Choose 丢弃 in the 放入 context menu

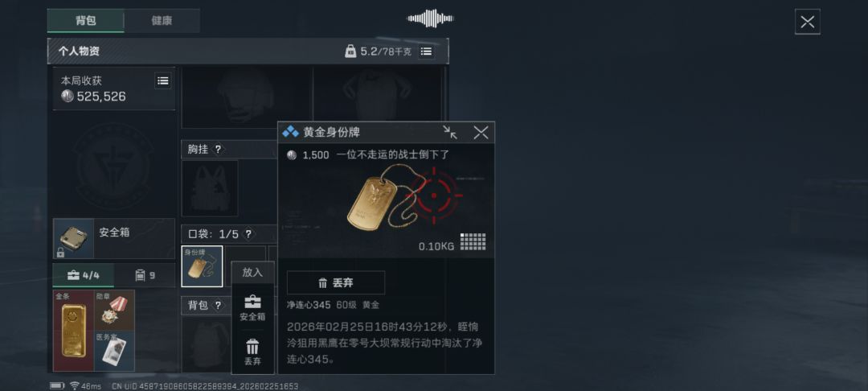pos(252,352)
